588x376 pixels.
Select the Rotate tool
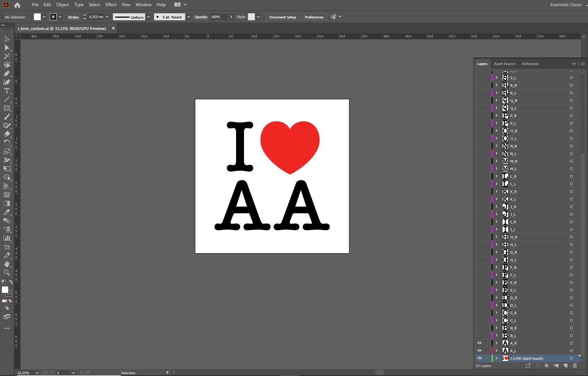pos(6,143)
